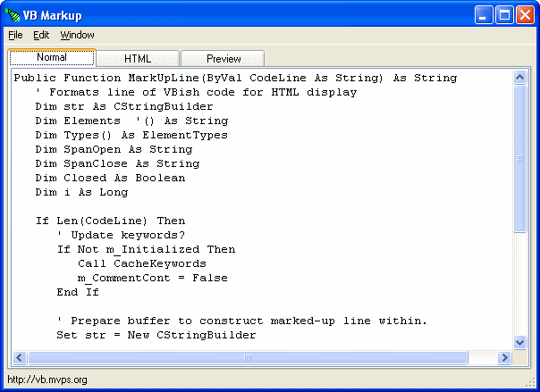Close the VB Markup window
This screenshot has height=392, width=540.
click(525, 15)
